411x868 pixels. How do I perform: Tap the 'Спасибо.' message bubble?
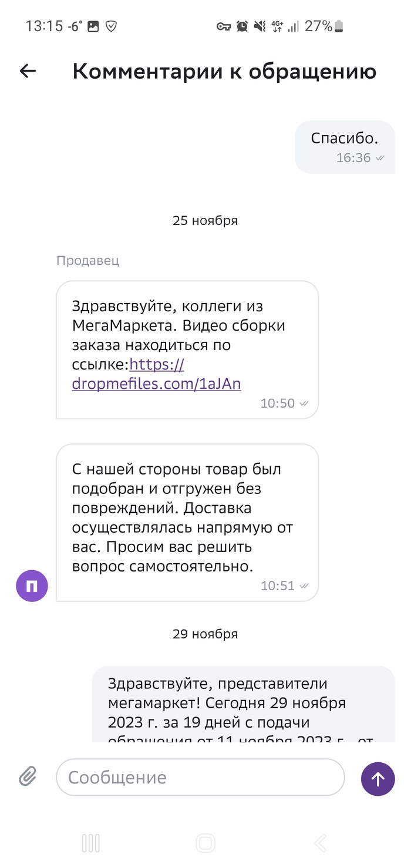345,147
